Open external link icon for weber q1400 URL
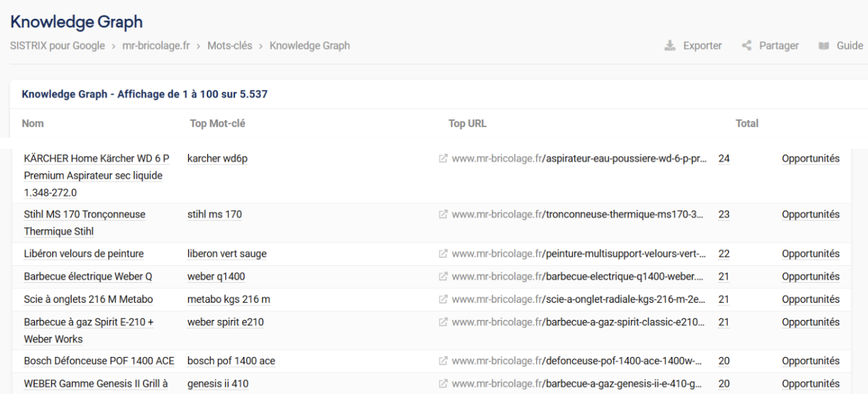The width and height of the screenshot is (868, 394). pyautogui.click(x=444, y=276)
